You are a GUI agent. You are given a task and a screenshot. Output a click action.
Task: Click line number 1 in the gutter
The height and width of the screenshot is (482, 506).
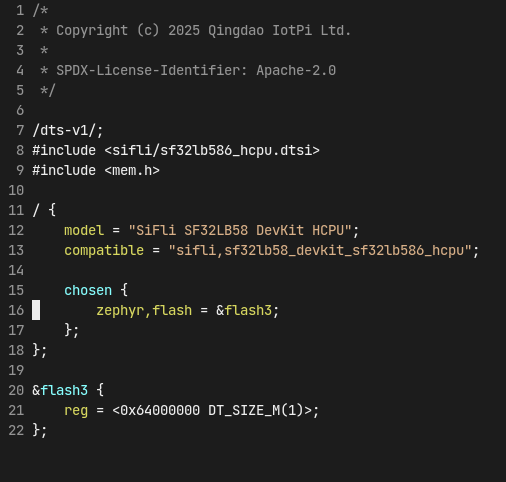[20, 10]
